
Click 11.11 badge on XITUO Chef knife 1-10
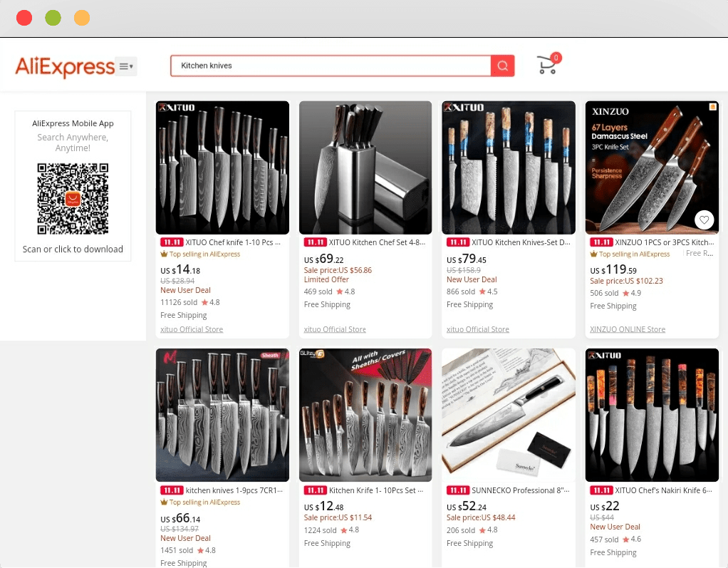point(172,242)
